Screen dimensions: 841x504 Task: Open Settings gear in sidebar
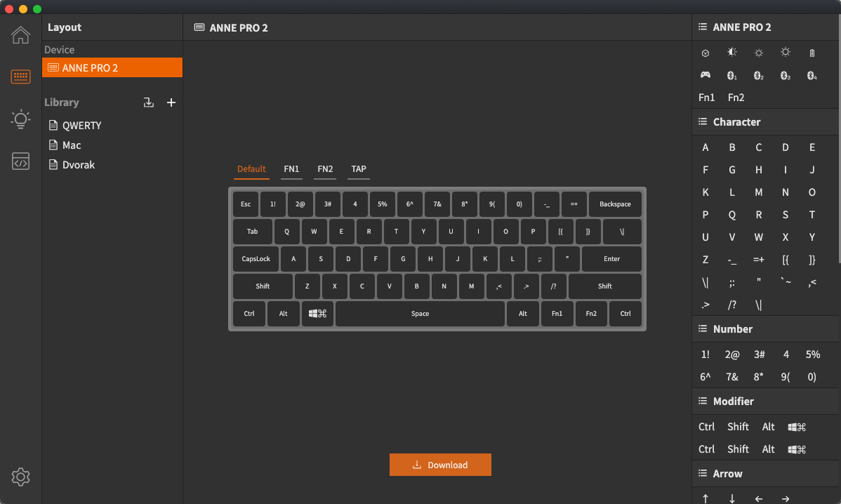coord(20,477)
